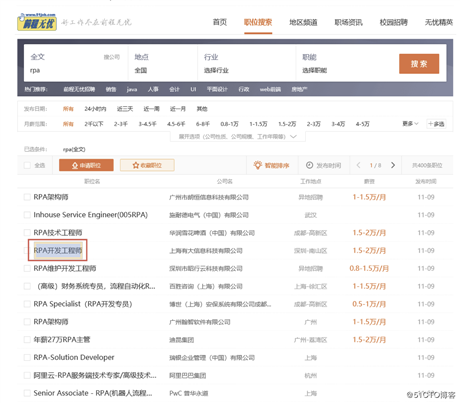Open the 更多 salary range dropdown
This screenshot has width=460, height=403.
[410, 124]
